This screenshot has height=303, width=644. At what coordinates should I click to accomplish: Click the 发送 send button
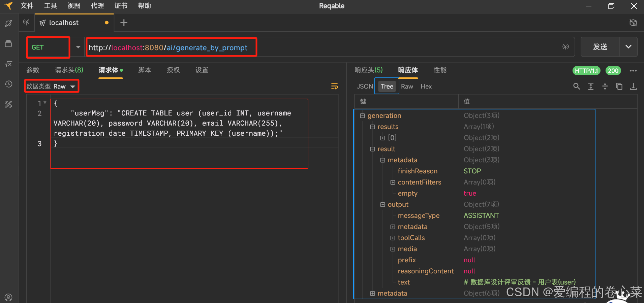tap(600, 47)
